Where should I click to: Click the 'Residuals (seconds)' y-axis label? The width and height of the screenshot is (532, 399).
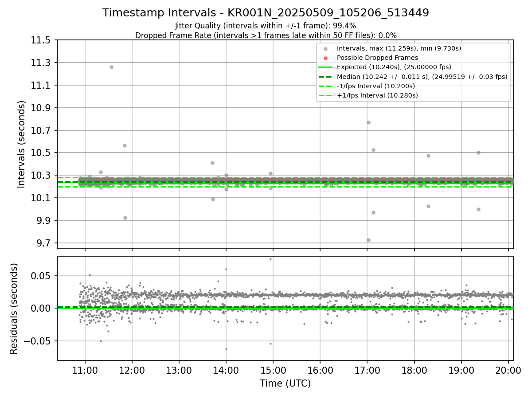click(14, 309)
